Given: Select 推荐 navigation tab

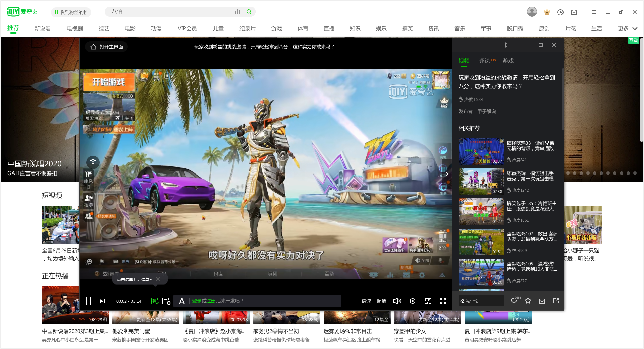Looking at the screenshot, I should pyautogui.click(x=13, y=28).
